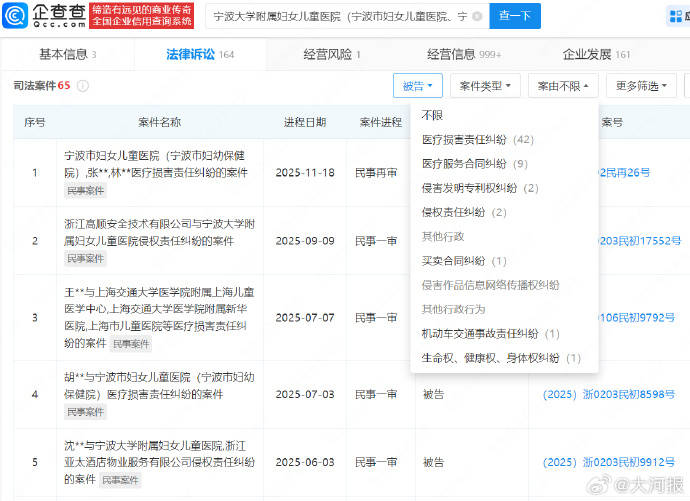This screenshot has height=501, width=690.
Task: Select 买卖合同纠纷 (1) option
Action: [x=464, y=261]
